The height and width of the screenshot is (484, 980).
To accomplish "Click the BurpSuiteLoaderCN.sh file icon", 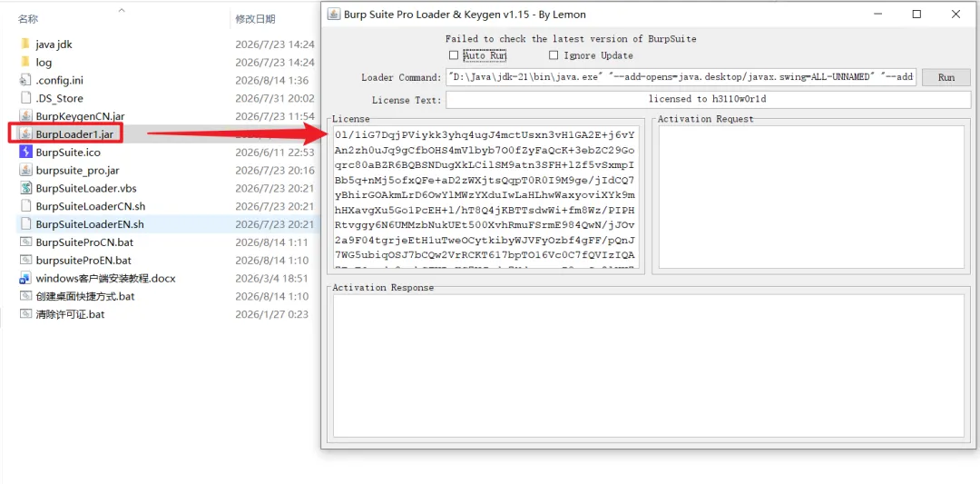I will 25,206.
